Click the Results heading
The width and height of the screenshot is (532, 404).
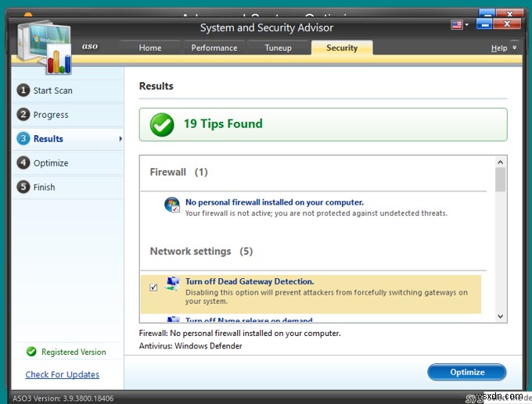click(x=156, y=86)
